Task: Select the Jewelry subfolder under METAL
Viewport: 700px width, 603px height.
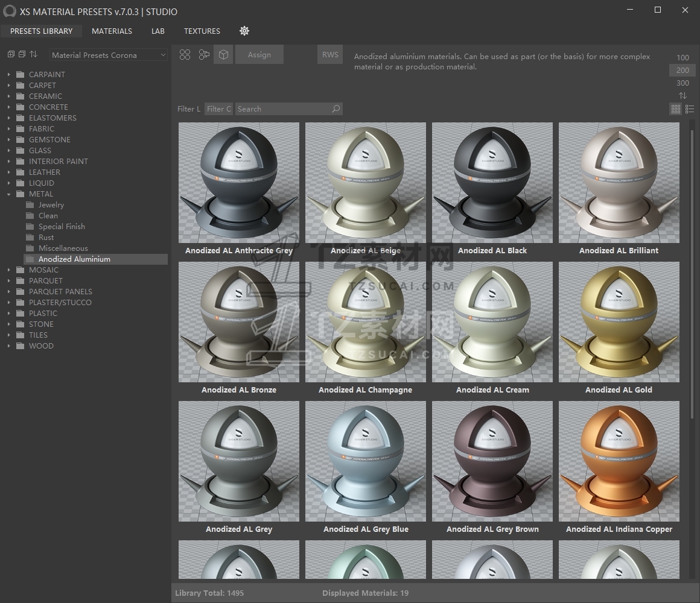Action: 51,205
